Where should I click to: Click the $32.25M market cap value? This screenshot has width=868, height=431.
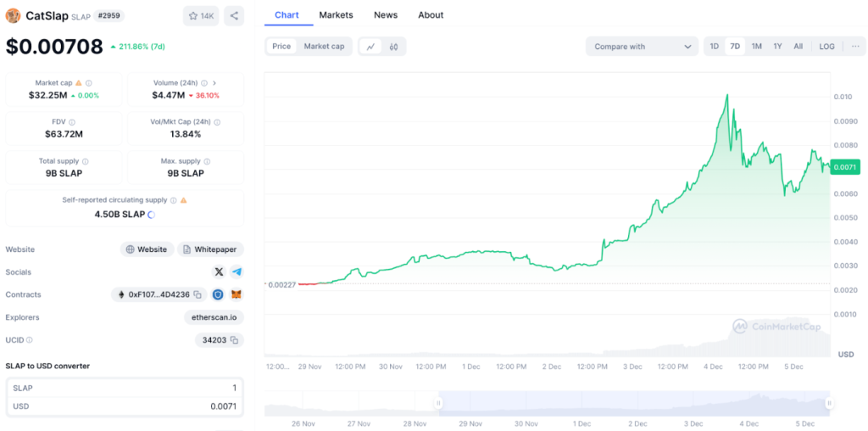point(48,95)
